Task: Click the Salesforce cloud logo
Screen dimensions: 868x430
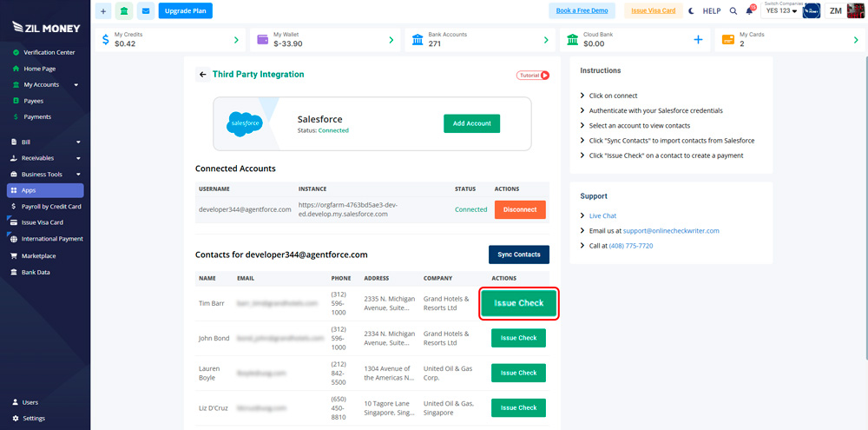Action: pos(244,123)
